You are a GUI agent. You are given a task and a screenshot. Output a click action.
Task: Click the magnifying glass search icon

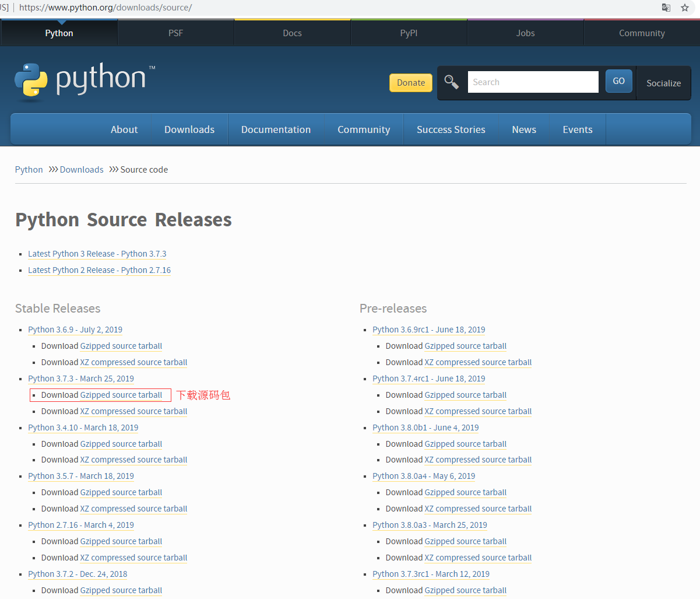[451, 82]
